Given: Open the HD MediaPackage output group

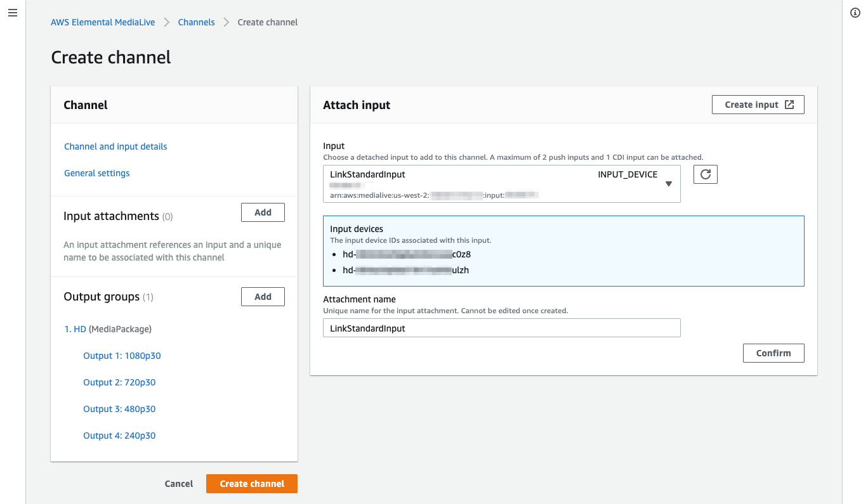Looking at the screenshot, I should point(76,328).
